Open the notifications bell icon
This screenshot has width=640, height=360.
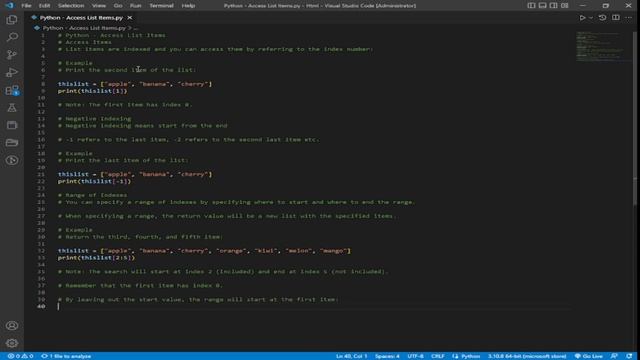click(x=629, y=356)
